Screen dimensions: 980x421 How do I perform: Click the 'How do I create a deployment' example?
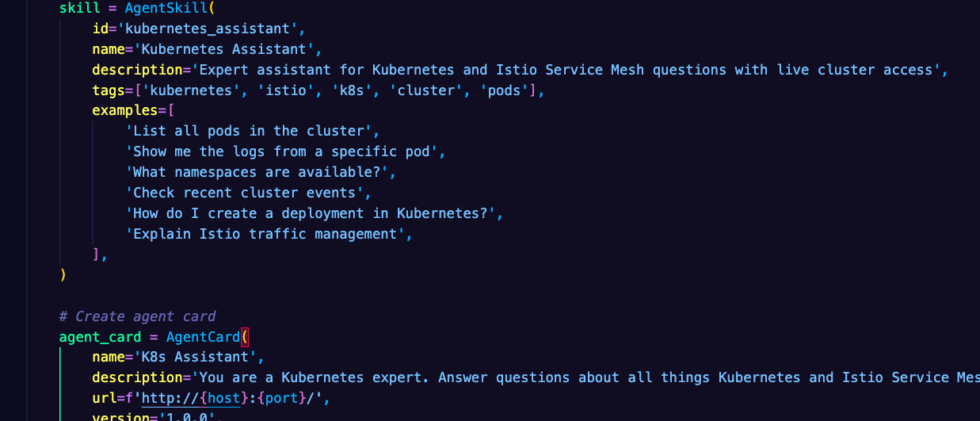pyautogui.click(x=315, y=213)
